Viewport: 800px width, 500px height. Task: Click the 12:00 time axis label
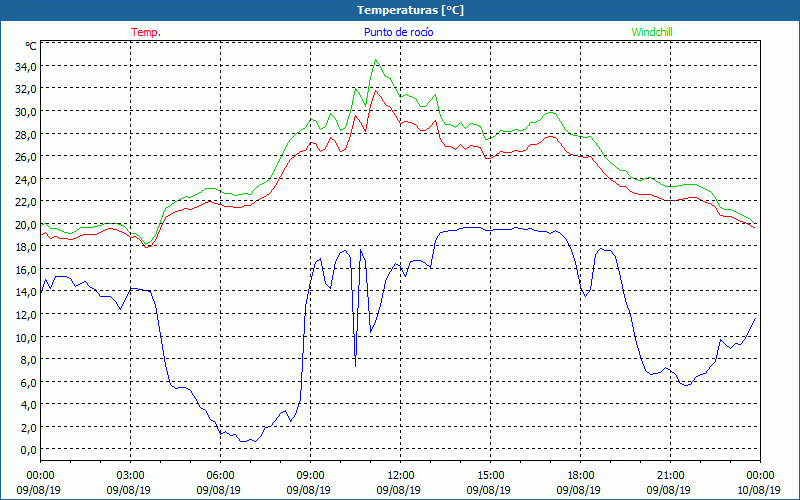[401, 475]
